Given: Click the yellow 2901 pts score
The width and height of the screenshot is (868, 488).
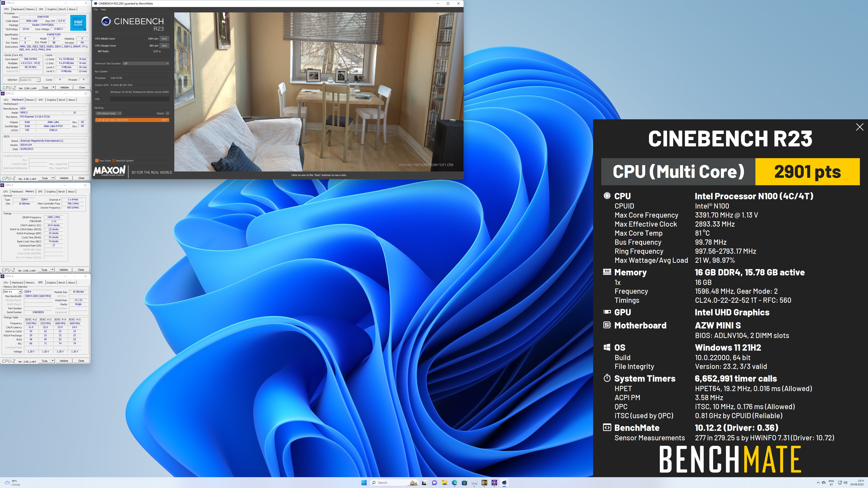Looking at the screenshot, I should click(807, 171).
